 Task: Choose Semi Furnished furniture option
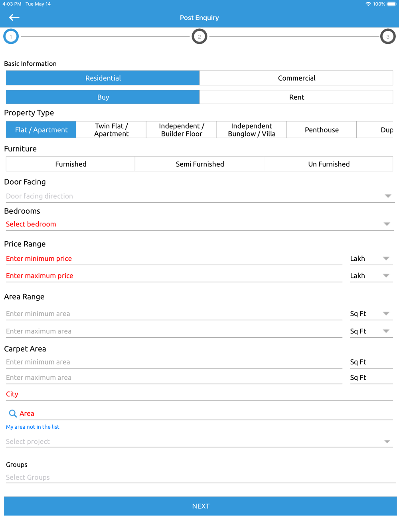(x=199, y=164)
